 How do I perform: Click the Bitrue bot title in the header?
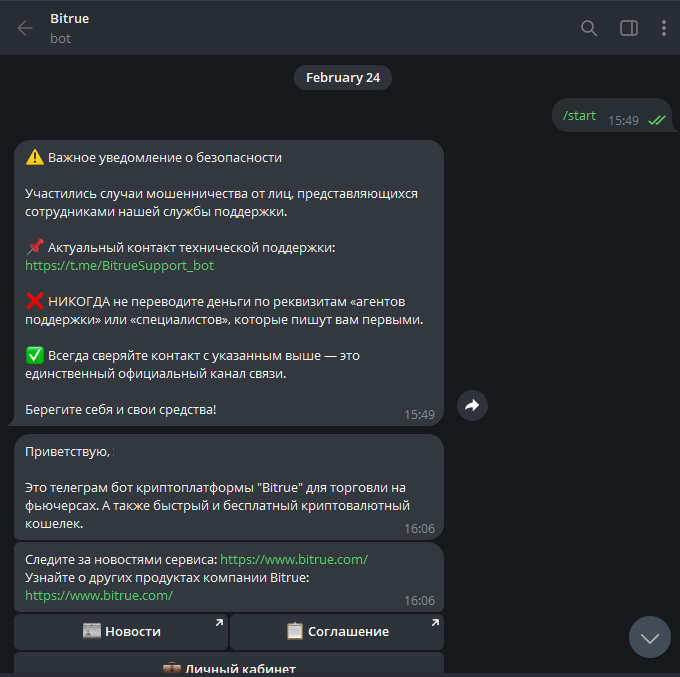click(69, 19)
